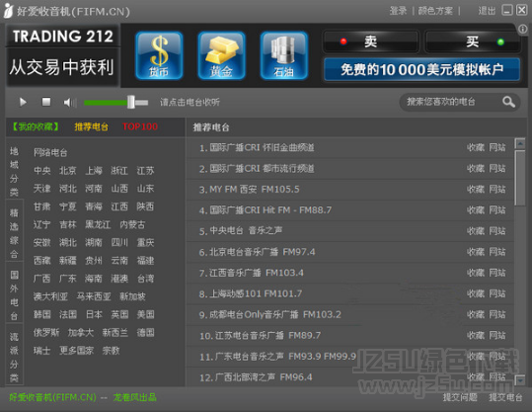Favorite 中央电台 音乐之声 via 收藏
The width and height of the screenshot is (532, 412).
(476, 231)
